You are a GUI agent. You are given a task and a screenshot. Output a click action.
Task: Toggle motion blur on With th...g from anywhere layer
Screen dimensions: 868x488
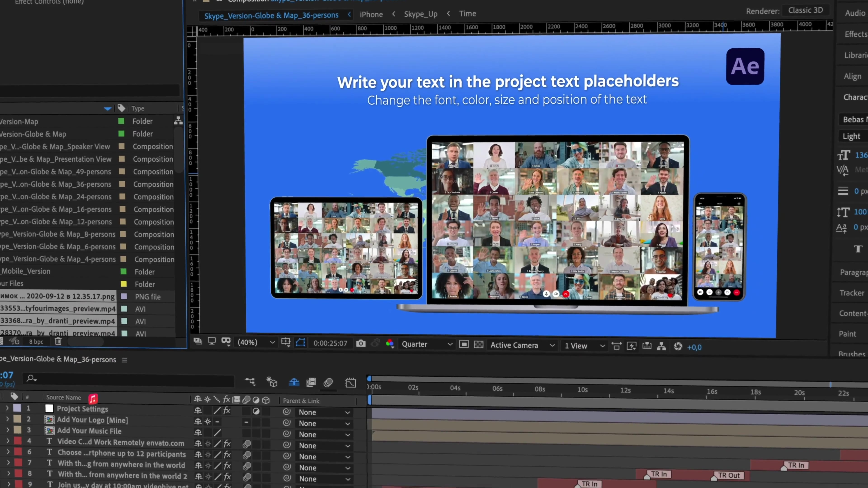[x=247, y=466]
